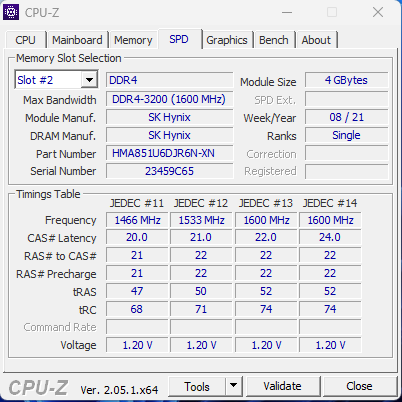Select the SPD tab
This screenshot has width=402, height=402.
179,39
